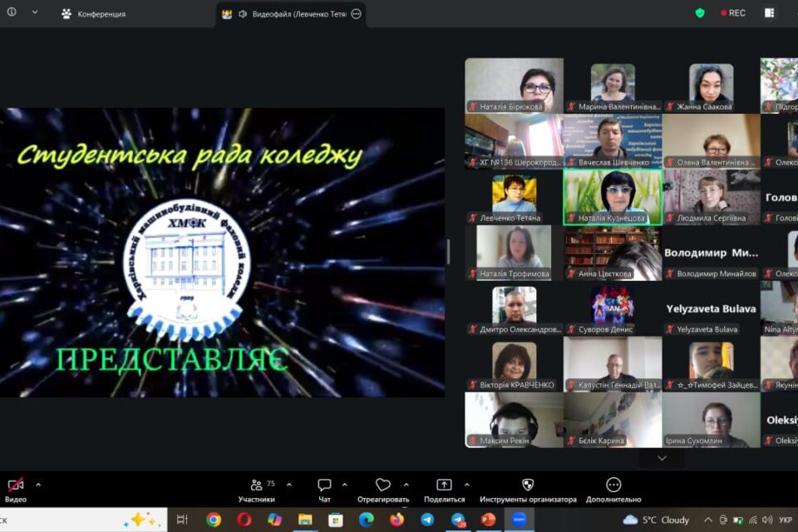Click the Windows taskbar search box
The height and width of the screenshot is (532, 798).
pyautogui.click(x=83, y=520)
